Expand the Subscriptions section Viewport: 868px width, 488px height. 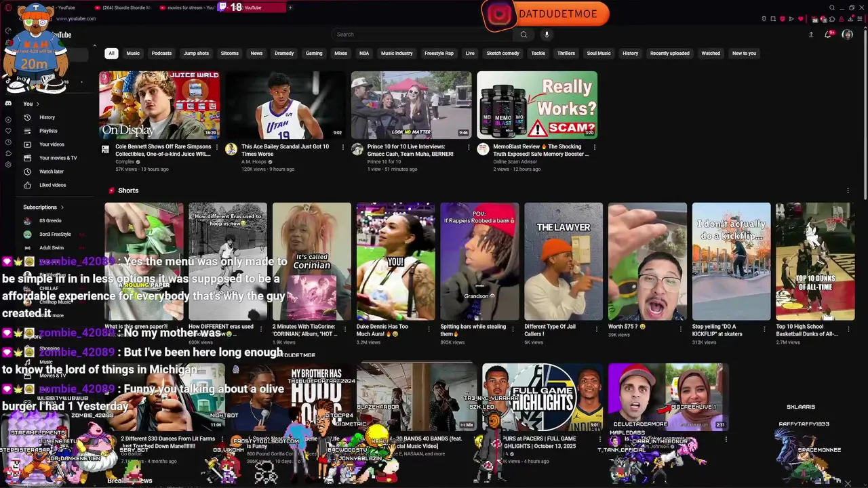(x=43, y=207)
